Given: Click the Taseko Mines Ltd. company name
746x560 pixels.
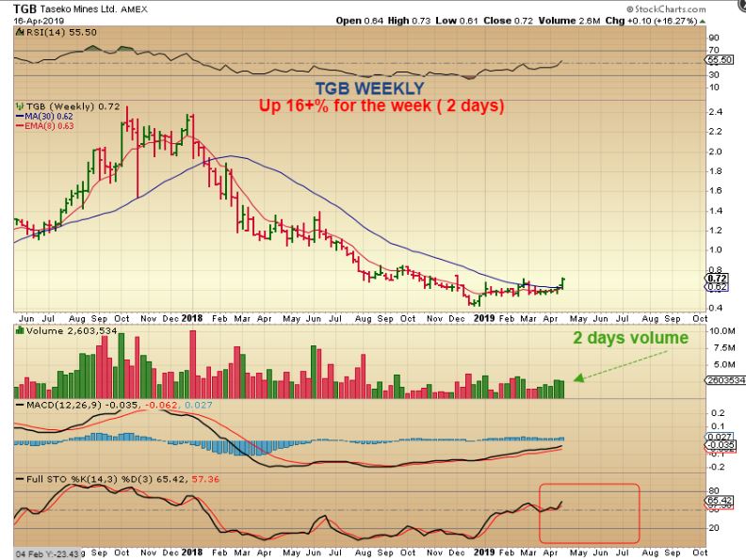Looking at the screenshot, I should [78, 9].
